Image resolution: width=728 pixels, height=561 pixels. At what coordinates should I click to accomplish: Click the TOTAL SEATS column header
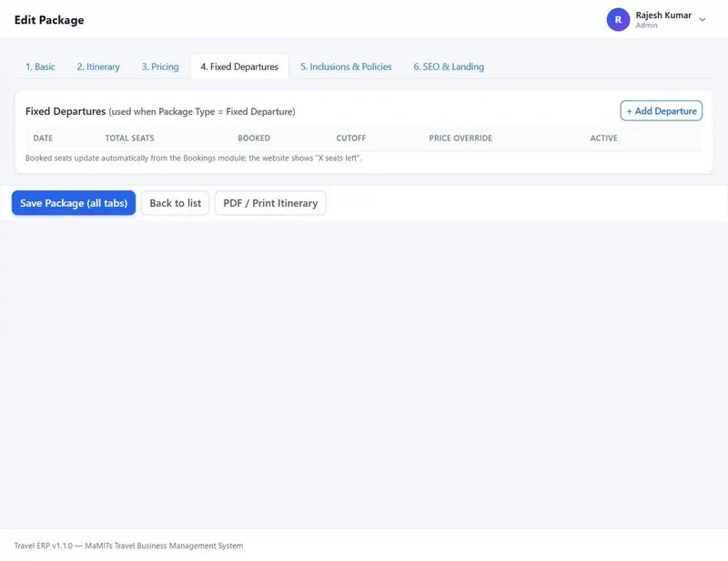[129, 138]
